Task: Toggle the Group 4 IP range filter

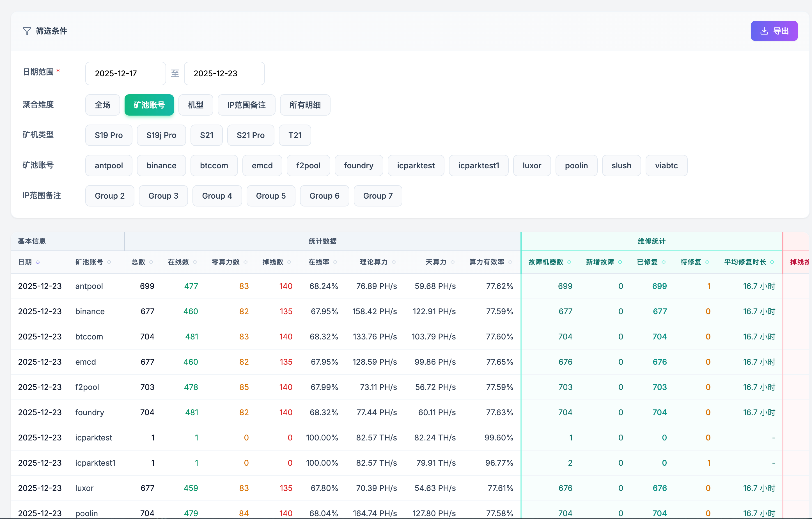Action: click(x=217, y=196)
